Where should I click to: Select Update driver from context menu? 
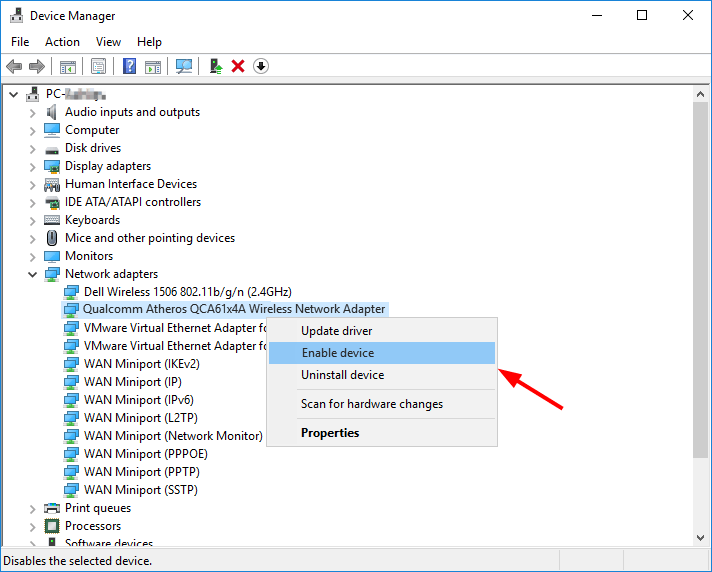(336, 331)
